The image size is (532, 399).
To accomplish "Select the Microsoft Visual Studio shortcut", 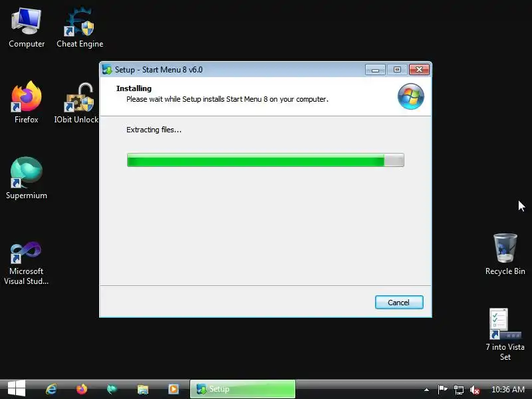I will coord(27,263).
